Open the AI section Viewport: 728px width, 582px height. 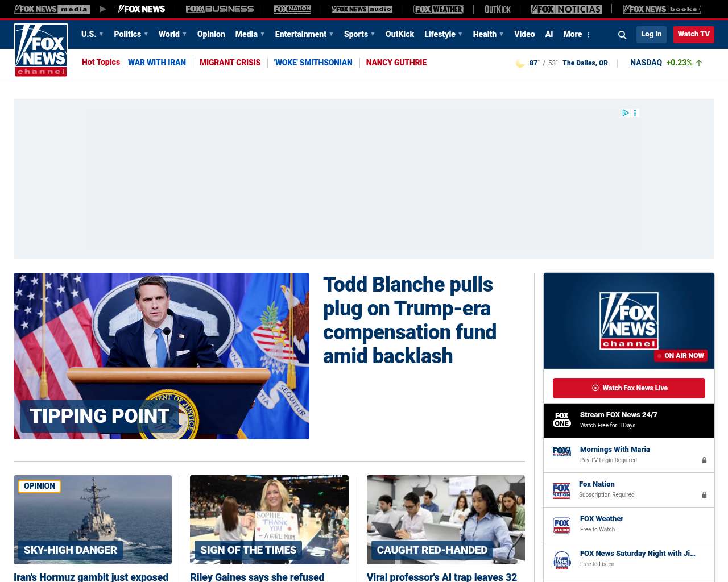pyautogui.click(x=549, y=34)
